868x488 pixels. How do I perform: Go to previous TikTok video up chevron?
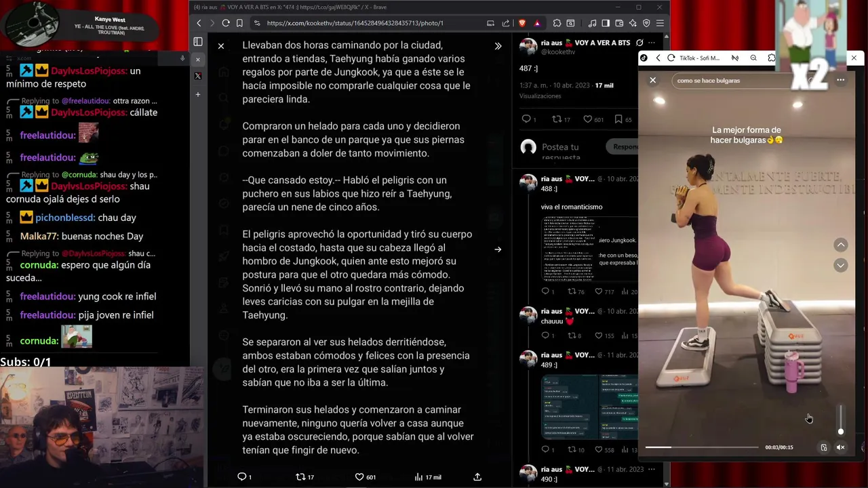(x=840, y=245)
